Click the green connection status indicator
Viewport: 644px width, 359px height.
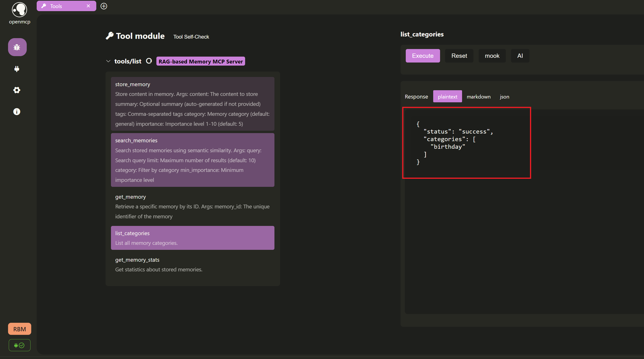tap(19, 345)
